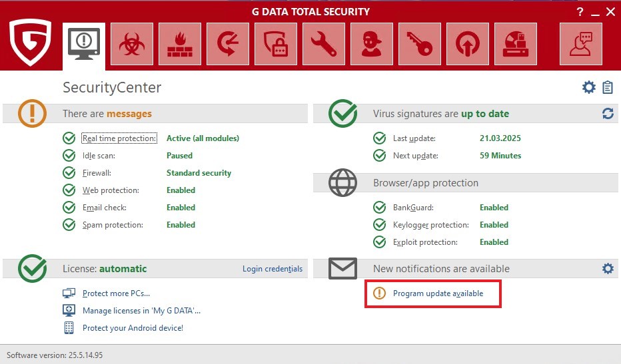Click 'Active (all modules)' status text
Viewport: 621px width, 364px height.
(203, 138)
